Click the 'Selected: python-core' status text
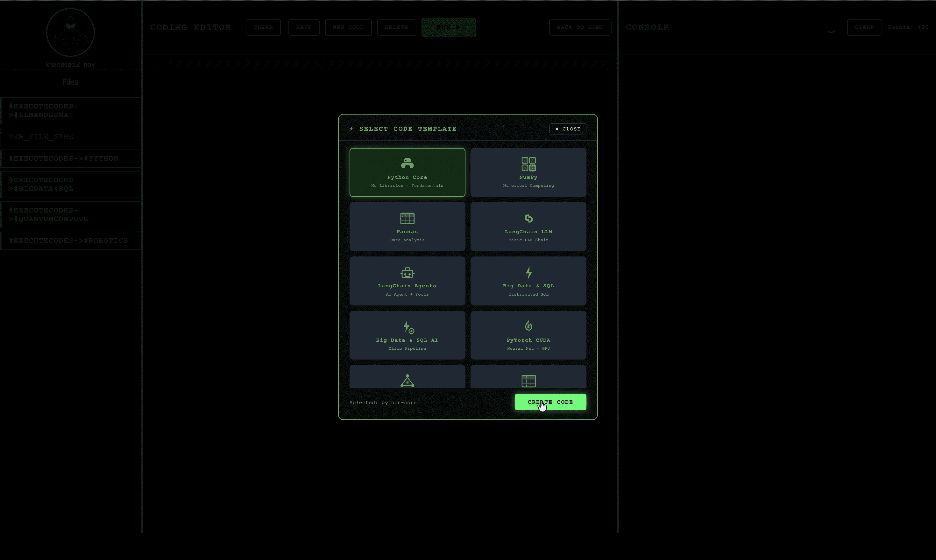Viewport: 936px width, 560px height. [x=383, y=402]
